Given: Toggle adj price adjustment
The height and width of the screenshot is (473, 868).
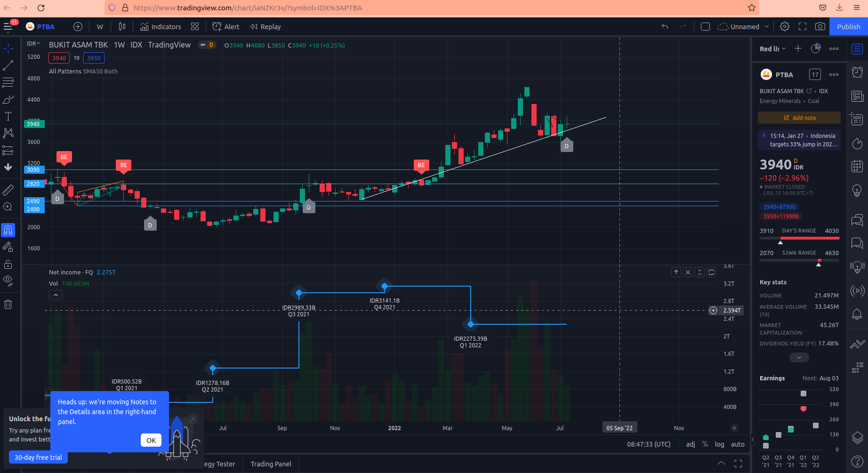Looking at the screenshot, I should pos(691,444).
